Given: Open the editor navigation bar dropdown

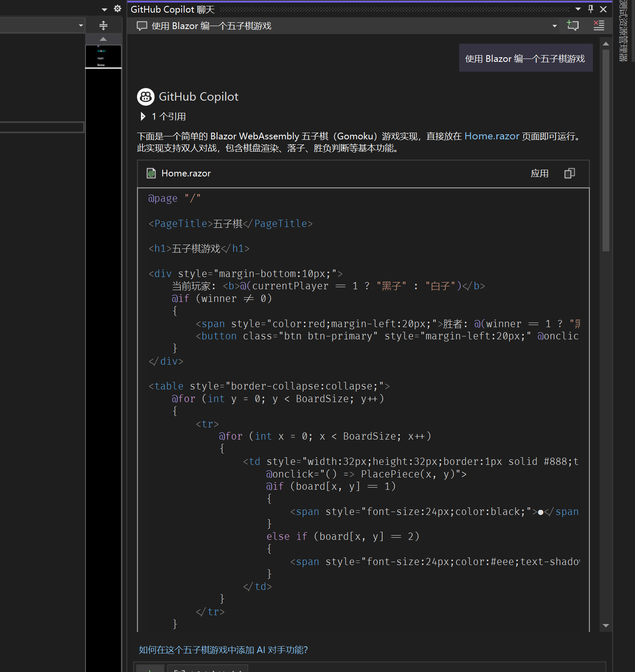Looking at the screenshot, I should tap(81, 26).
